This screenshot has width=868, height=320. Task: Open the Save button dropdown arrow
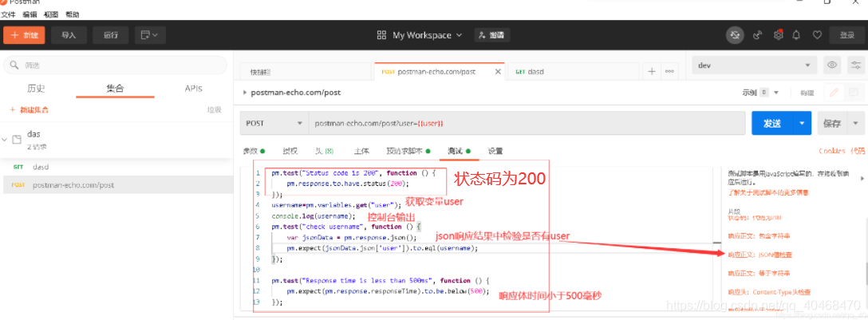(x=856, y=123)
